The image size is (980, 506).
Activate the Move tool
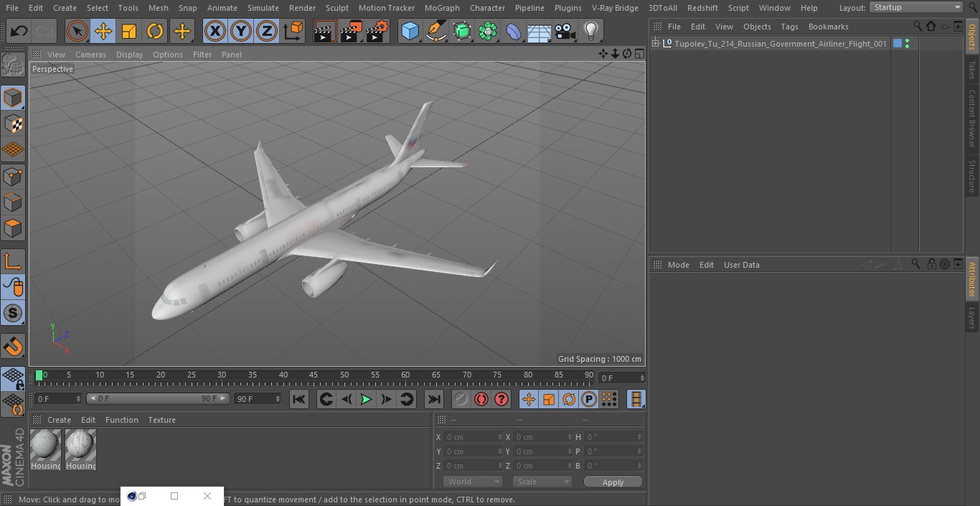pos(103,31)
